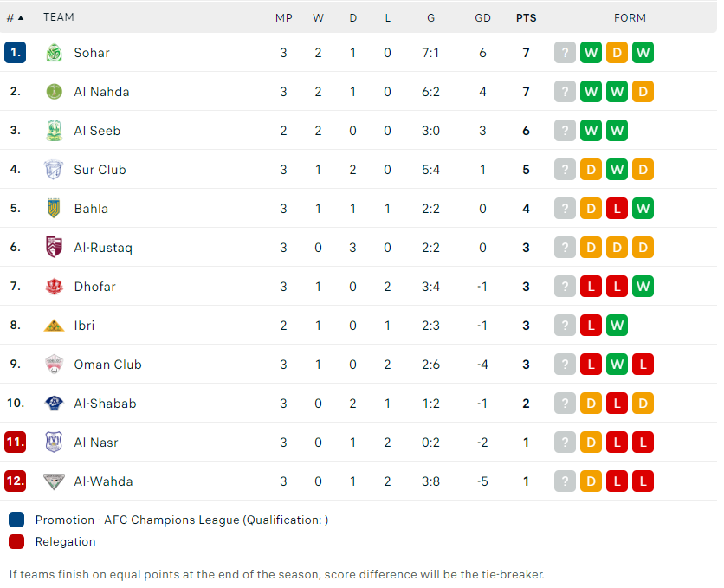The height and width of the screenshot is (588, 724).
Task: Click Sohar's upcoming match question mark
Action: pos(565,53)
